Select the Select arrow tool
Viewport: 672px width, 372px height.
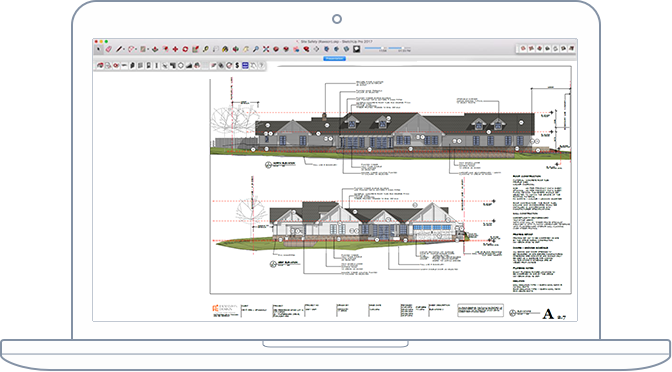coord(99,49)
